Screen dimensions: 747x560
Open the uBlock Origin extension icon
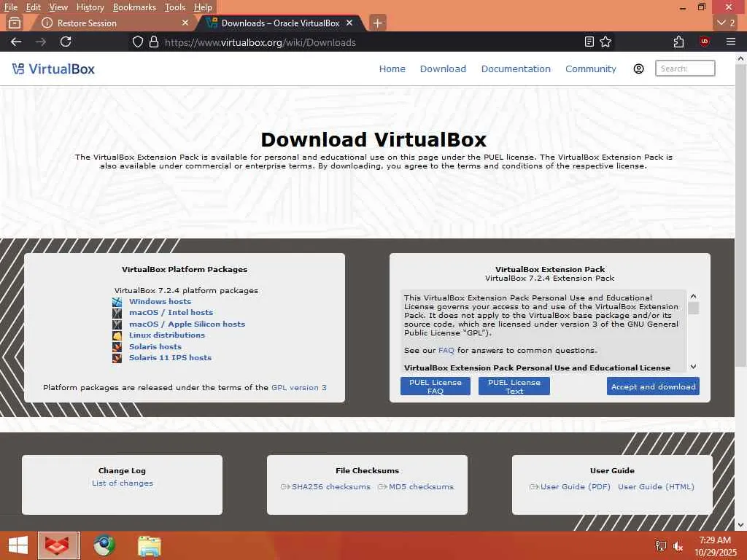click(x=705, y=42)
